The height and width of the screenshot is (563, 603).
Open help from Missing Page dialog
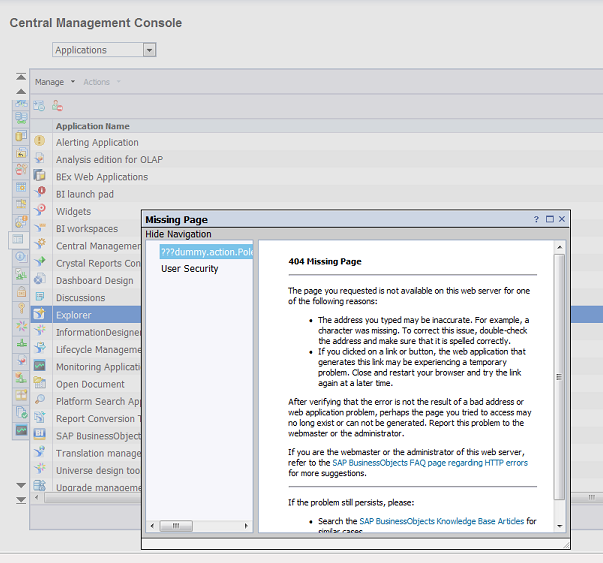tap(536, 219)
